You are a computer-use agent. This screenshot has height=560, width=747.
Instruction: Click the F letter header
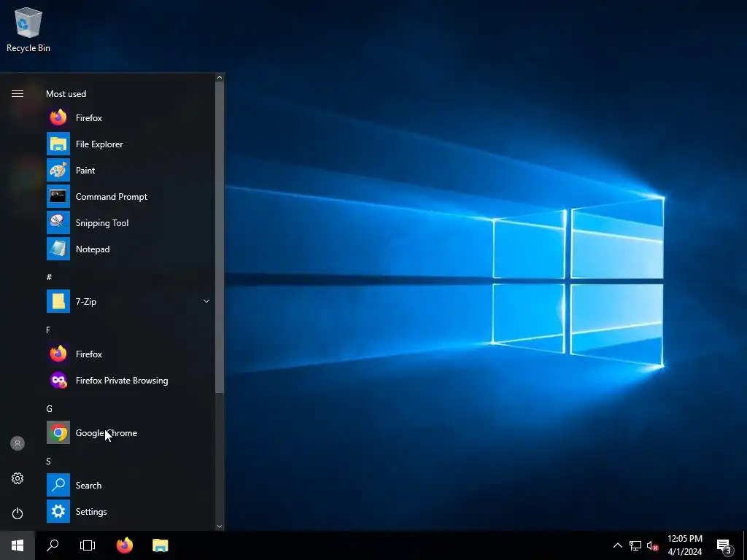click(x=48, y=330)
